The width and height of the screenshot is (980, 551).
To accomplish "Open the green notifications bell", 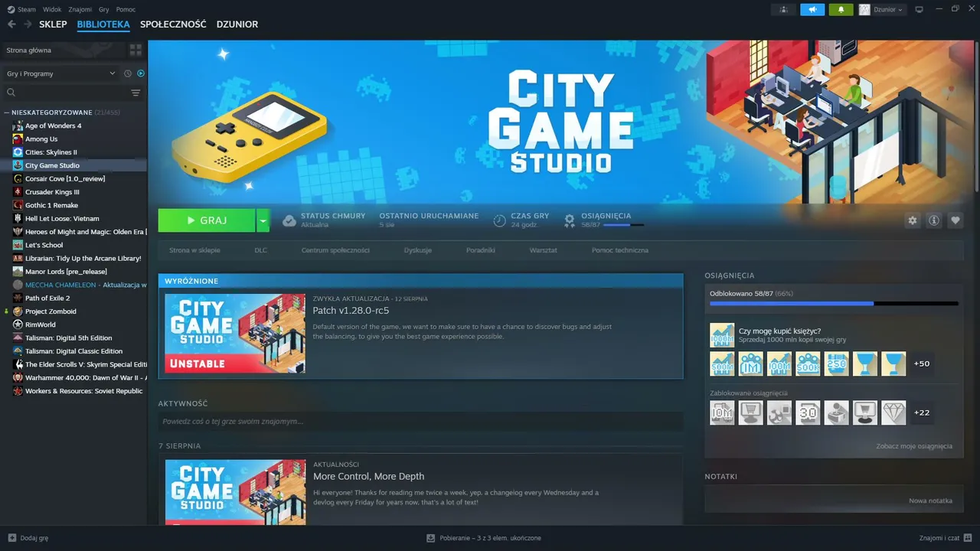I will [841, 9].
